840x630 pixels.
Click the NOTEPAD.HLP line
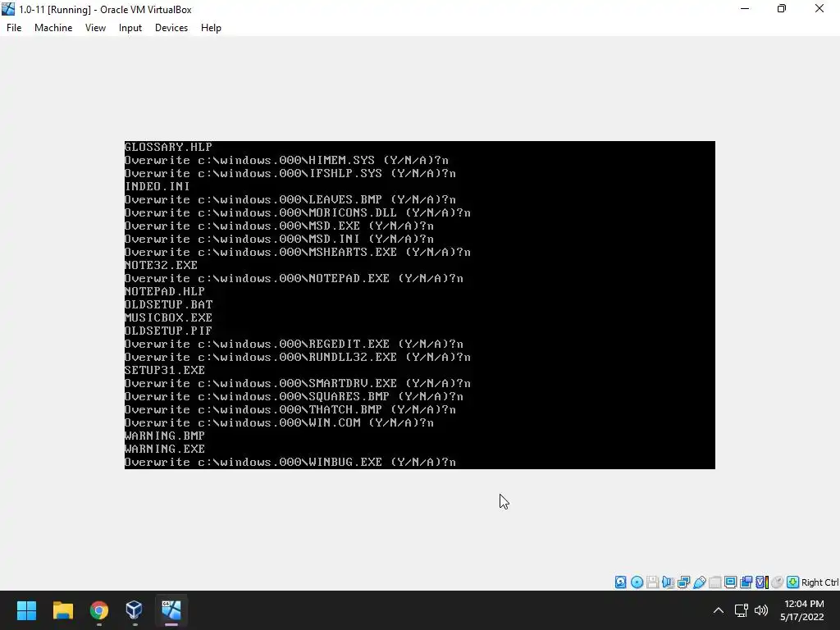coord(164,291)
